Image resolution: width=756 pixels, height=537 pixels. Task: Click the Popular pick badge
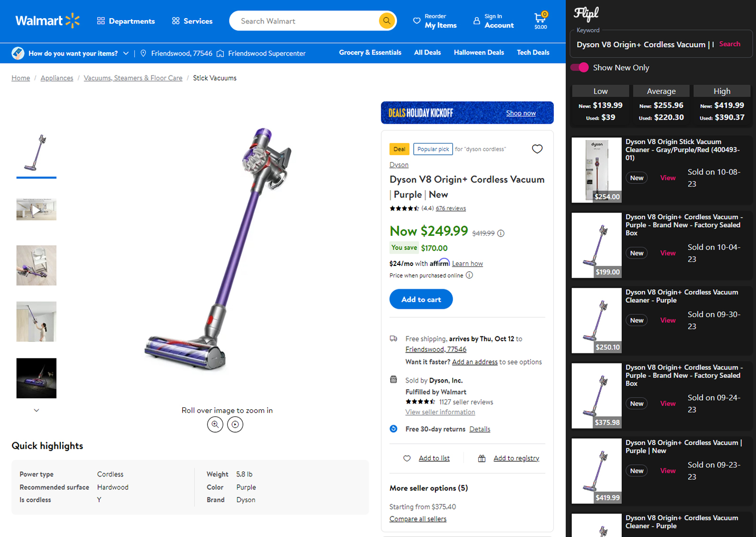(x=433, y=149)
